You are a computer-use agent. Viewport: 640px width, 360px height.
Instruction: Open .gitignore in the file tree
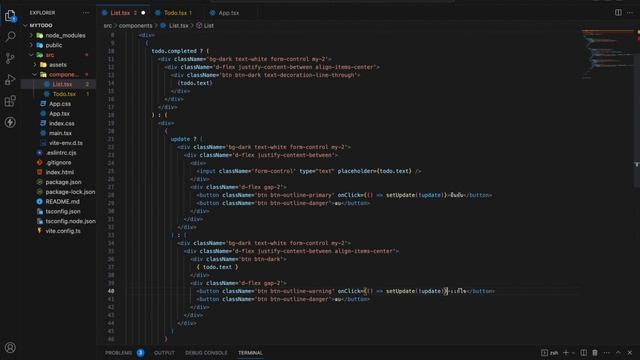point(58,162)
